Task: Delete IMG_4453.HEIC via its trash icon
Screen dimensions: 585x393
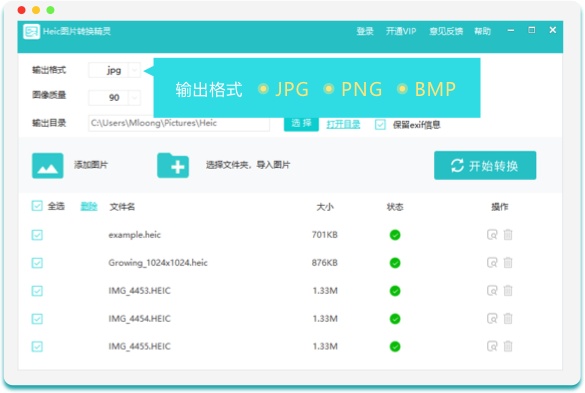Action: click(x=508, y=291)
